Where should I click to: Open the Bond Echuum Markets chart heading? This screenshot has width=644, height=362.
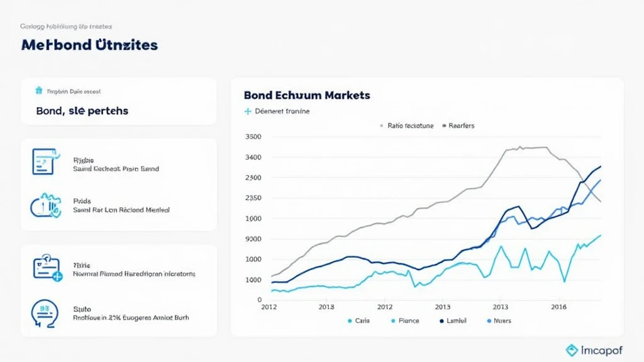tap(306, 96)
